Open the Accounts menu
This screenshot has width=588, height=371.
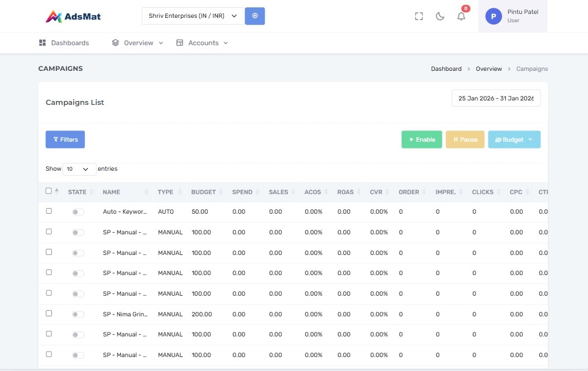(x=202, y=43)
